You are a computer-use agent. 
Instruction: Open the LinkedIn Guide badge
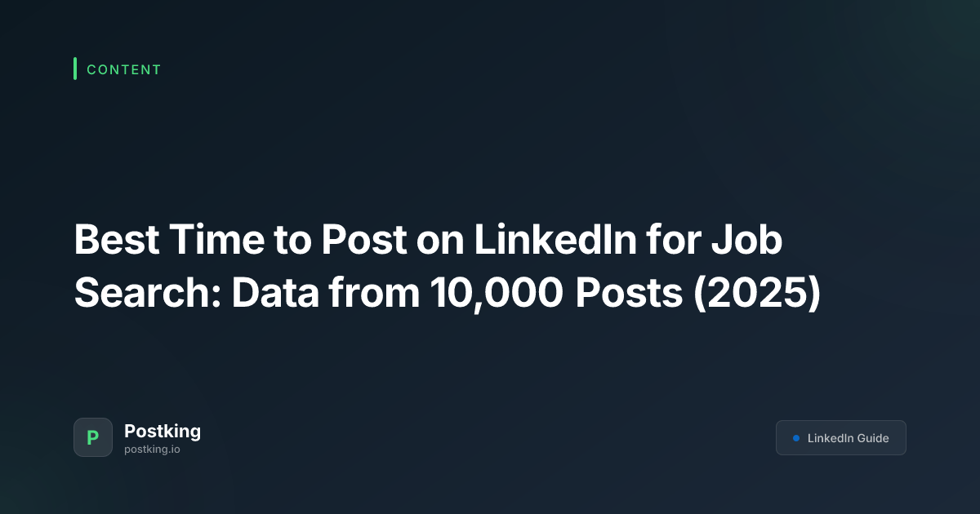(841, 438)
